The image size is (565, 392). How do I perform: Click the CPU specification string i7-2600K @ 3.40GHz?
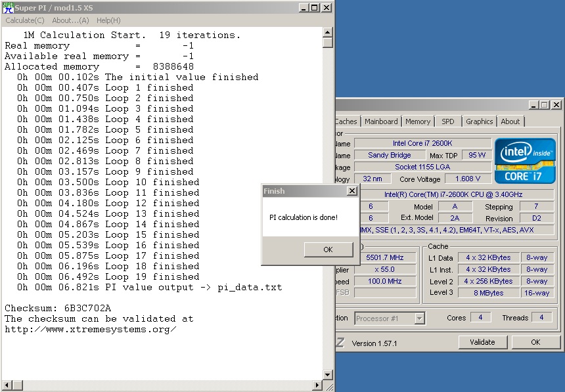click(453, 194)
